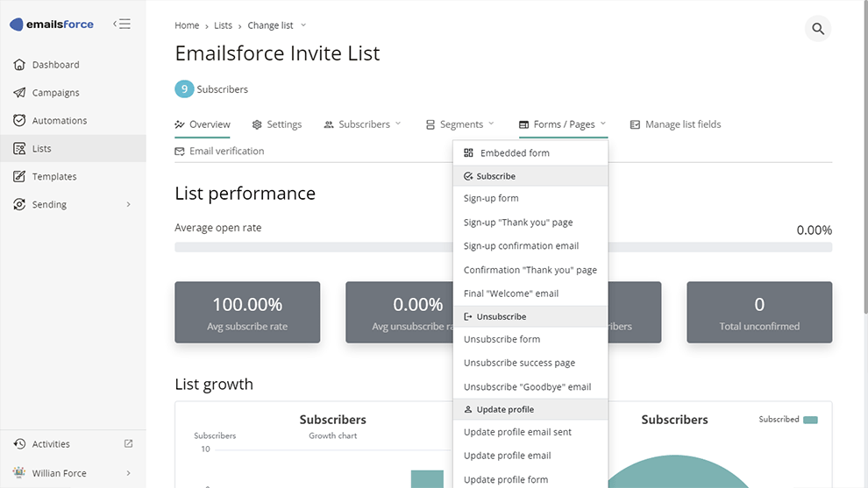Click the Manage list fields icon
The width and height of the screenshot is (868, 488).
(x=635, y=124)
